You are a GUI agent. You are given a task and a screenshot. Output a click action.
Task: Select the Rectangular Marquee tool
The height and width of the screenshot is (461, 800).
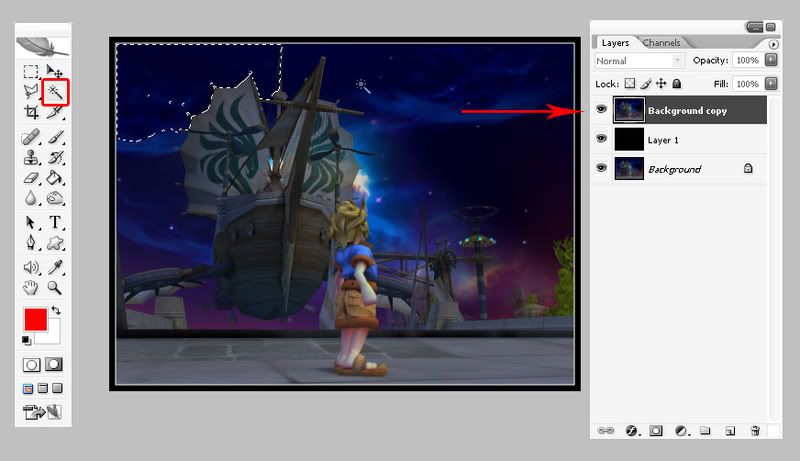pos(31,71)
